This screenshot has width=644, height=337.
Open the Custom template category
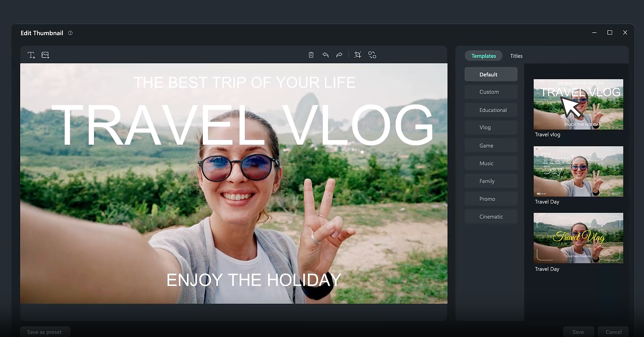tap(491, 92)
